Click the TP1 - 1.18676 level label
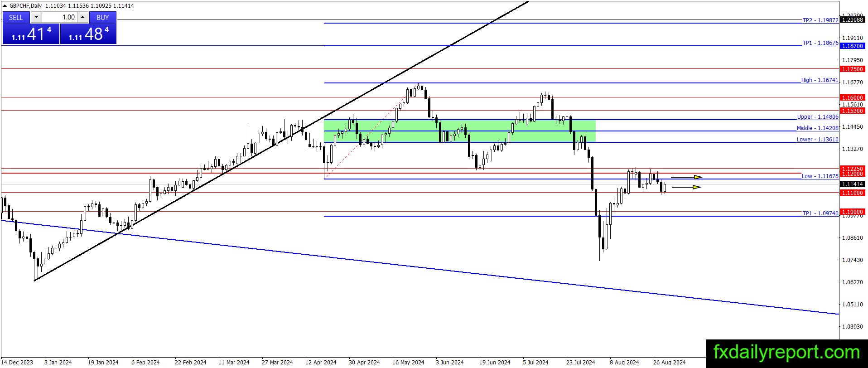Image resolution: width=868 pixels, height=368 pixels. (820, 43)
